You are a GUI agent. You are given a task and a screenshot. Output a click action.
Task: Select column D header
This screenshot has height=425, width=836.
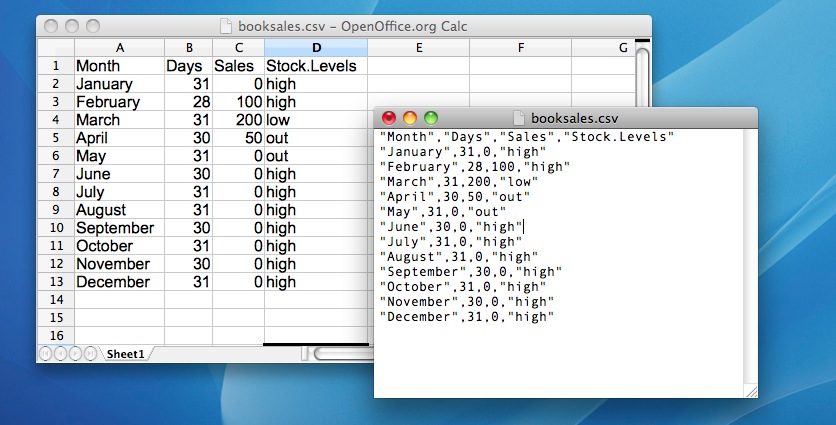tap(316, 47)
